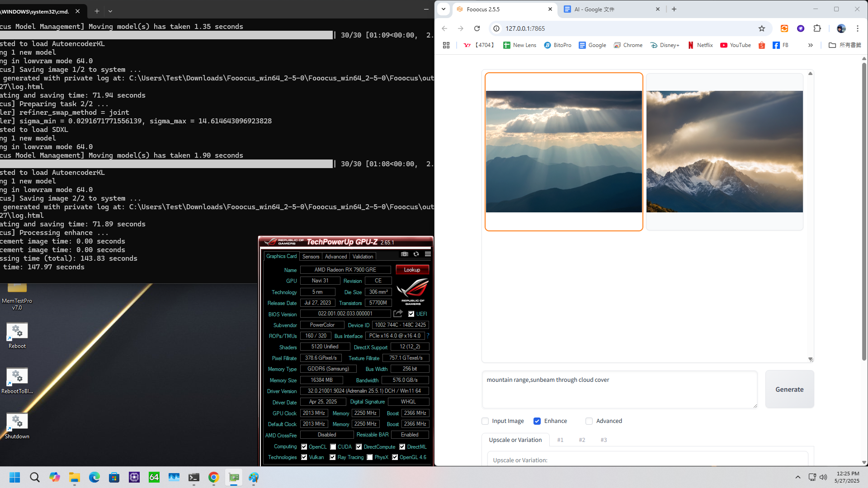Click the RebootToBI... desktop shortcut
The image size is (868, 488).
17,381
